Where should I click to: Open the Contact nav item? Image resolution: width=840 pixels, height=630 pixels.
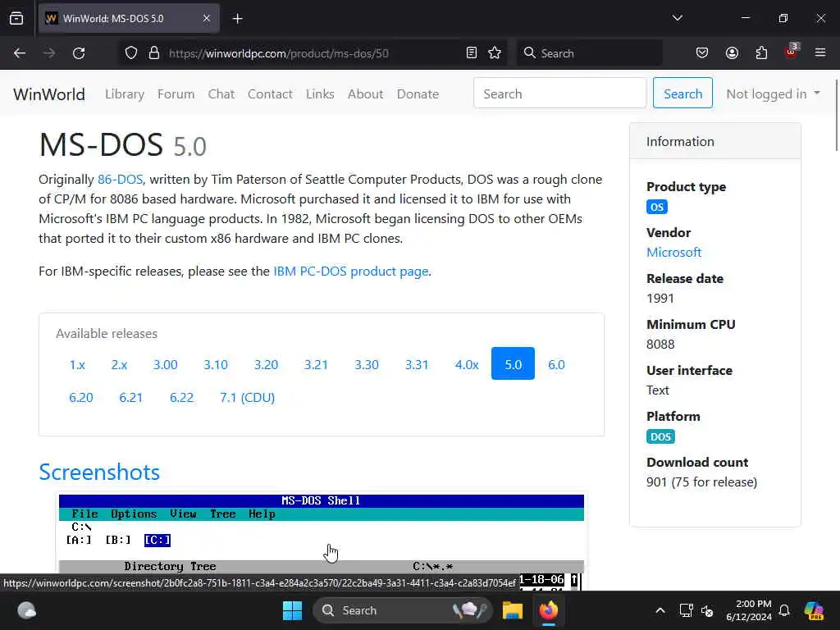270,94
